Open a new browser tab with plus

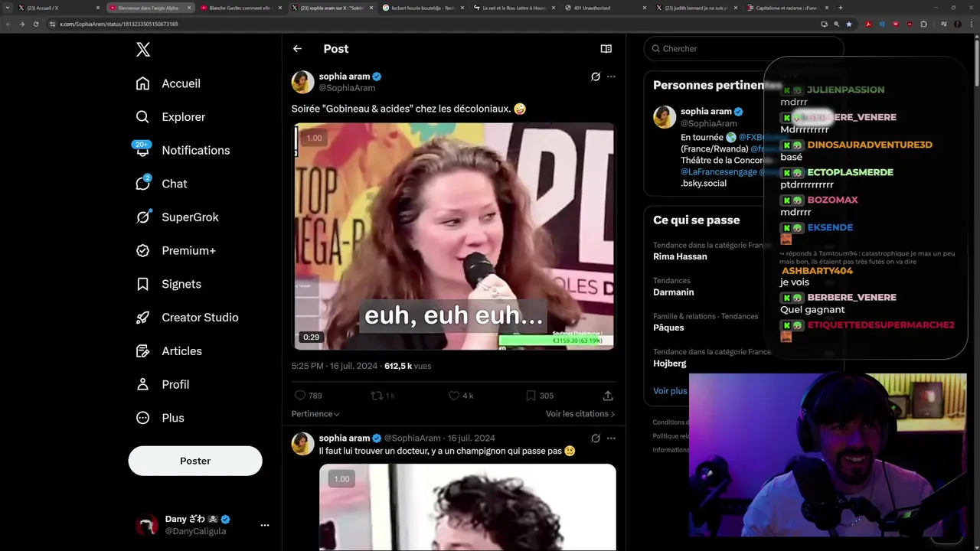pos(841,8)
